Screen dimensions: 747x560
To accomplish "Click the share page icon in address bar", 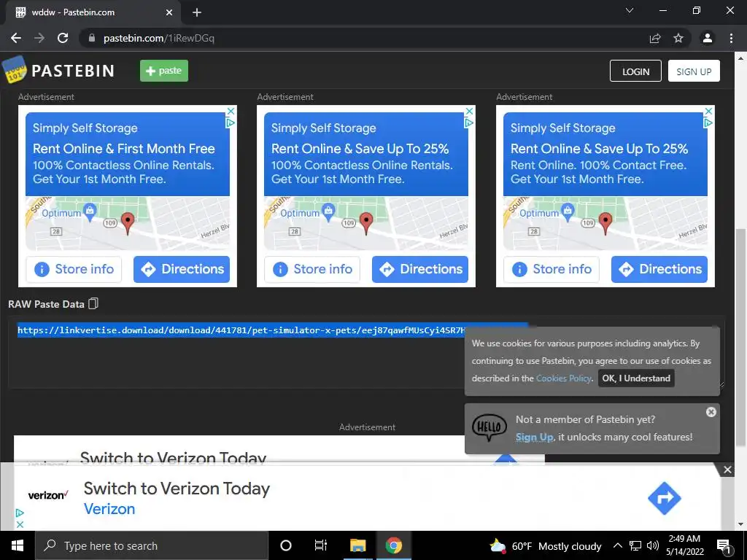I will pos(655,38).
